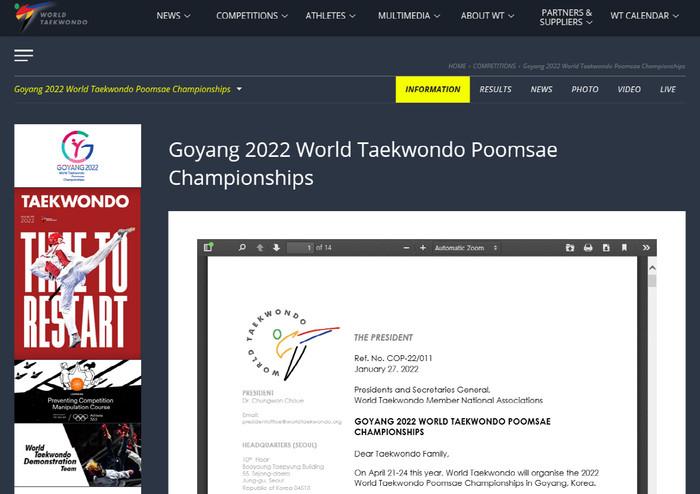
Task: Open the hamburger side menu
Action: 23,55
